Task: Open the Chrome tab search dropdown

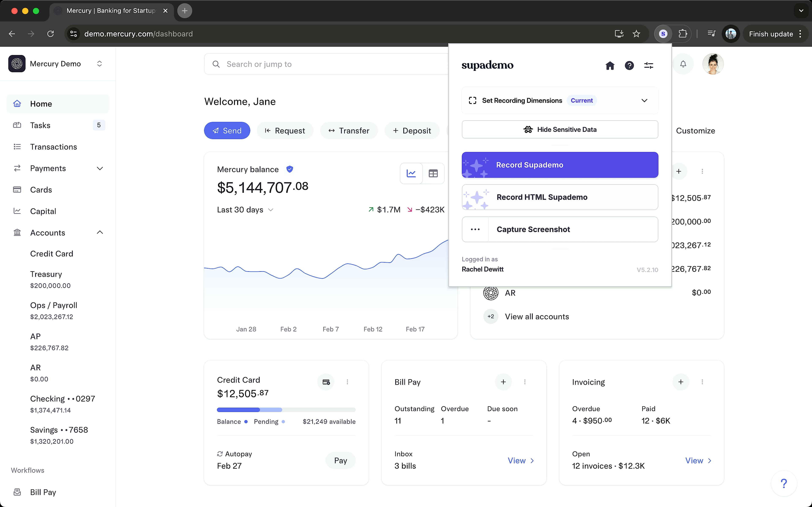Action: [801, 11]
